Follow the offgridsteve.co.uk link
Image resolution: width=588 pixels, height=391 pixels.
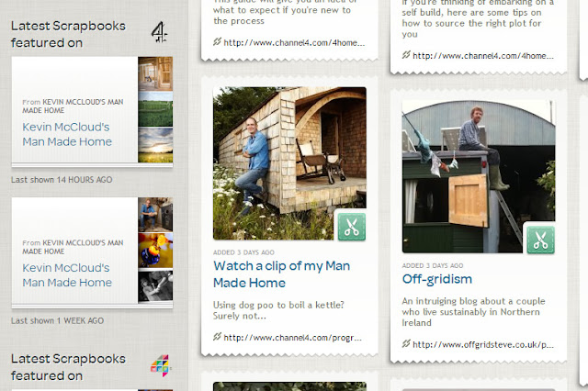tap(483, 344)
